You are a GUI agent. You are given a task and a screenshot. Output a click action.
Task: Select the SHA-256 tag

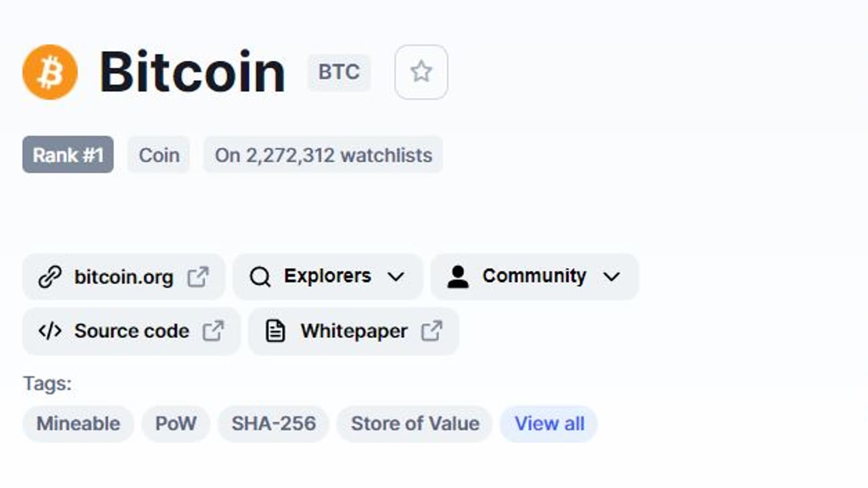click(x=273, y=423)
